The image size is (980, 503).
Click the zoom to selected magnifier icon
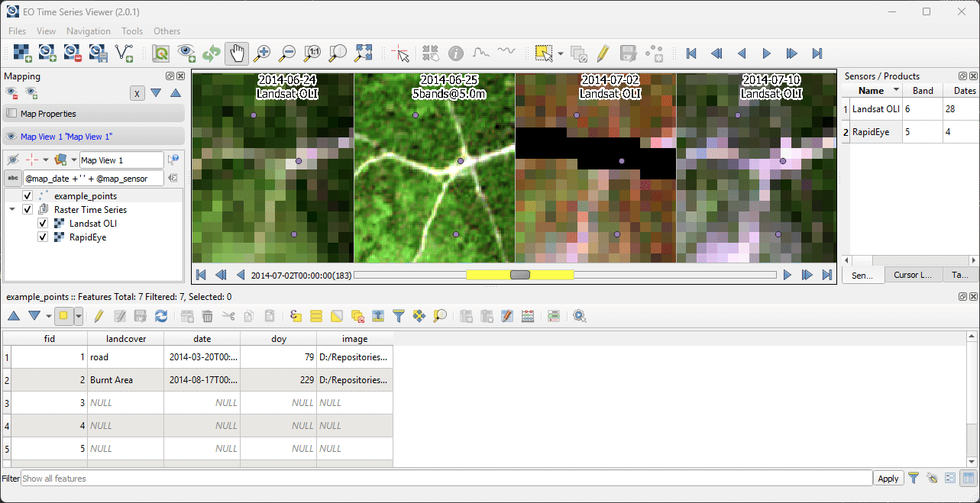(x=440, y=316)
